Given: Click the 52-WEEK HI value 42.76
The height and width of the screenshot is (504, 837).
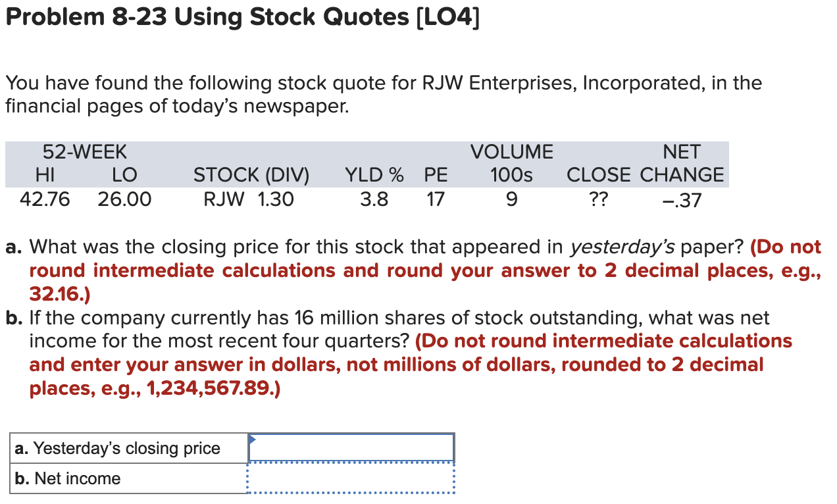Looking at the screenshot, I should [45, 199].
